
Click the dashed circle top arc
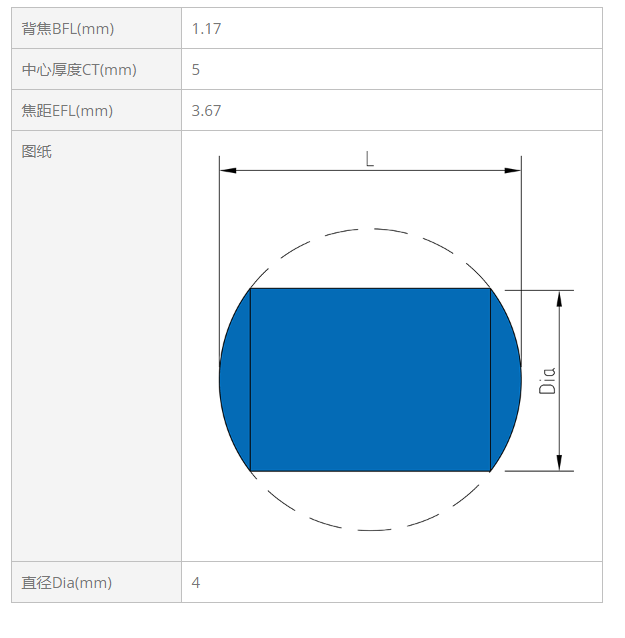[370, 244]
